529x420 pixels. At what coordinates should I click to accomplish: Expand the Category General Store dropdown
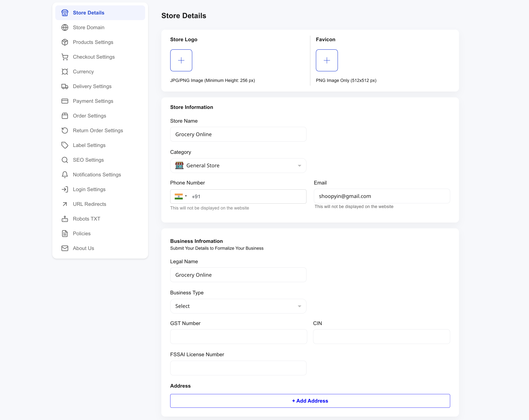[238, 166]
